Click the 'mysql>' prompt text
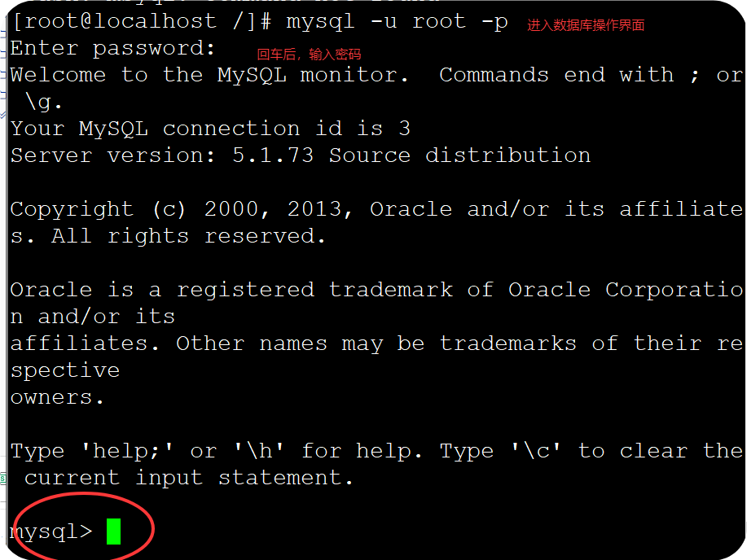747x560 pixels. [x=51, y=532]
